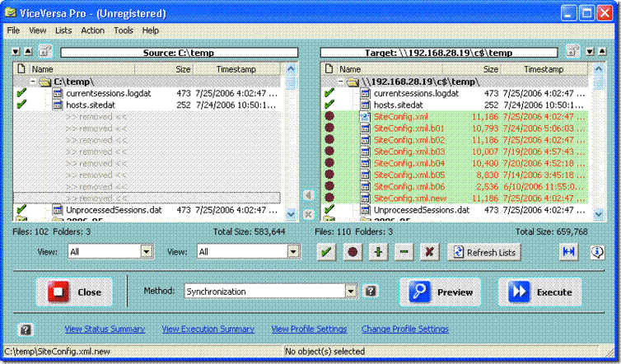
Task: Click the target folder lock icon
Action: (572, 51)
